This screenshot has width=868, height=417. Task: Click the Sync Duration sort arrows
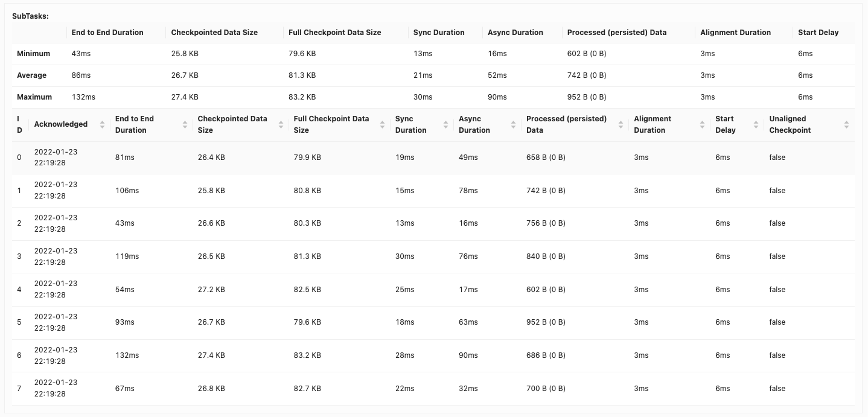445,124
